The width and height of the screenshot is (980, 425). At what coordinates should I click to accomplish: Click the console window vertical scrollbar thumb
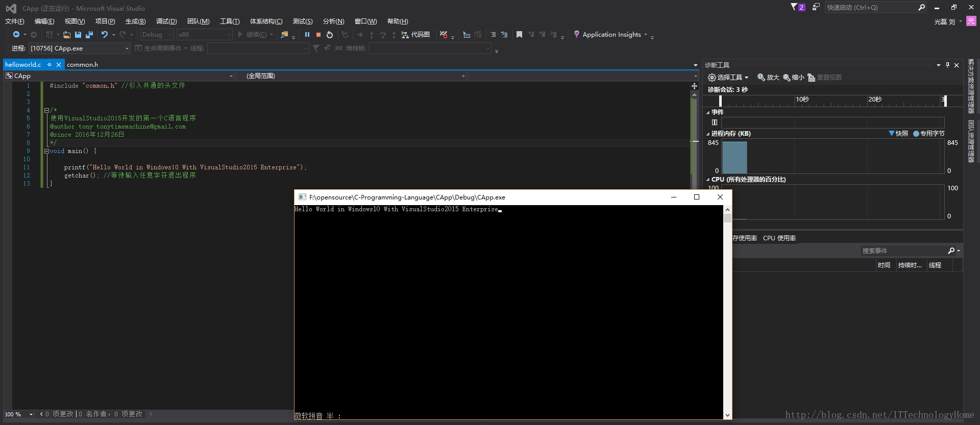point(727,218)
